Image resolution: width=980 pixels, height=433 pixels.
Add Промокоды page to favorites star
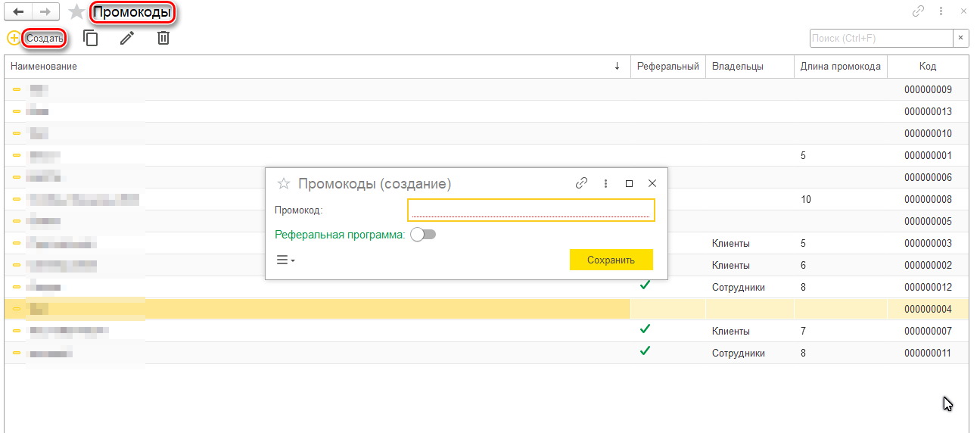coord(76,12)
